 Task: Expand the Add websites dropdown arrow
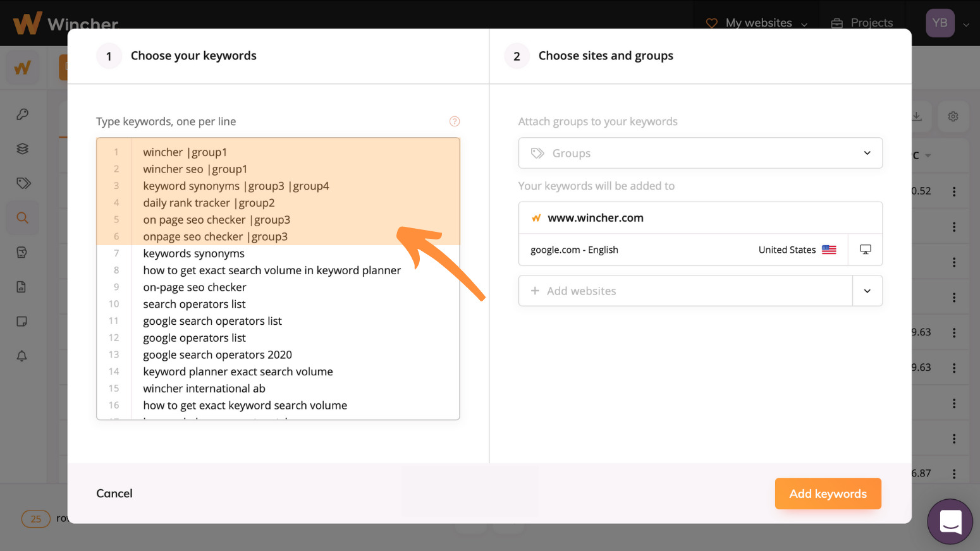click(867, 290)
